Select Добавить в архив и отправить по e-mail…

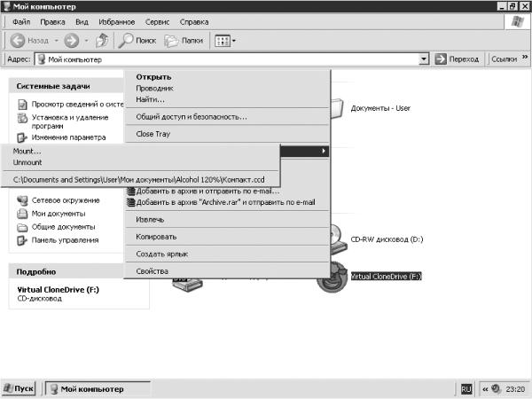click(x=227, y=191)
